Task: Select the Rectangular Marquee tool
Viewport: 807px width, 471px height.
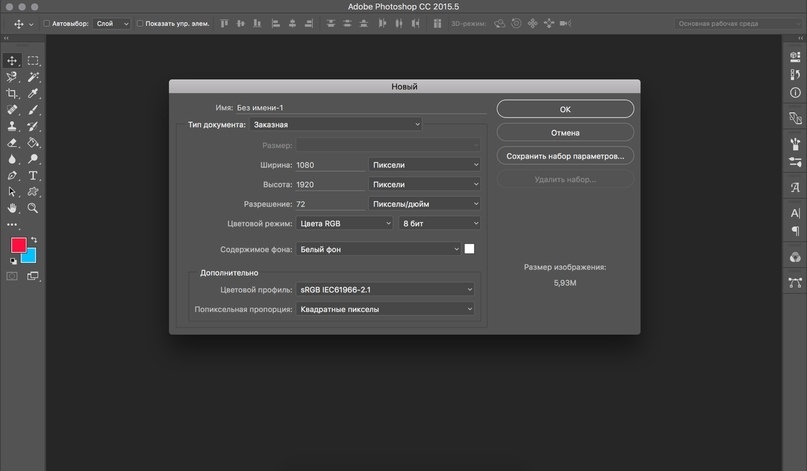Action: pyautogui.click(x=33, y=61)
